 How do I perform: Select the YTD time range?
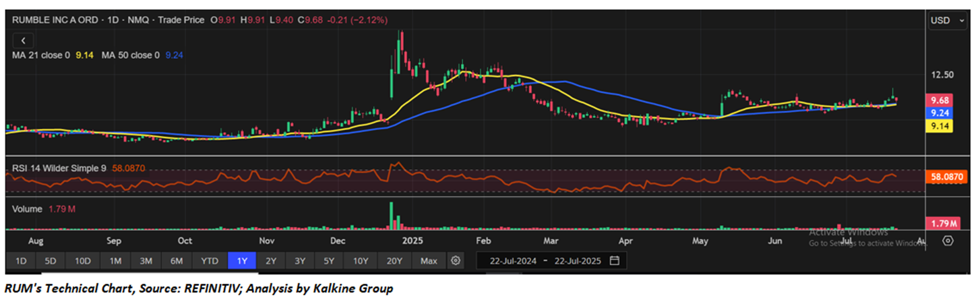pos(210,261)
